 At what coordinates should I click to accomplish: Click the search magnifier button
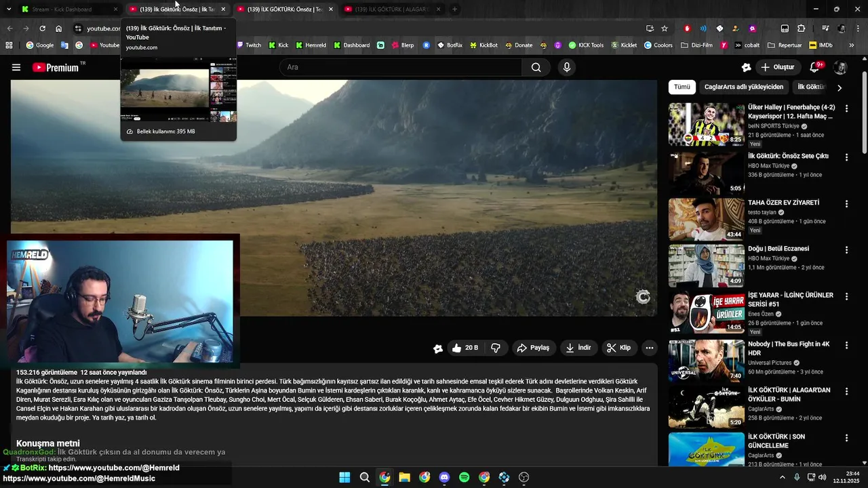tap(536, 67)
